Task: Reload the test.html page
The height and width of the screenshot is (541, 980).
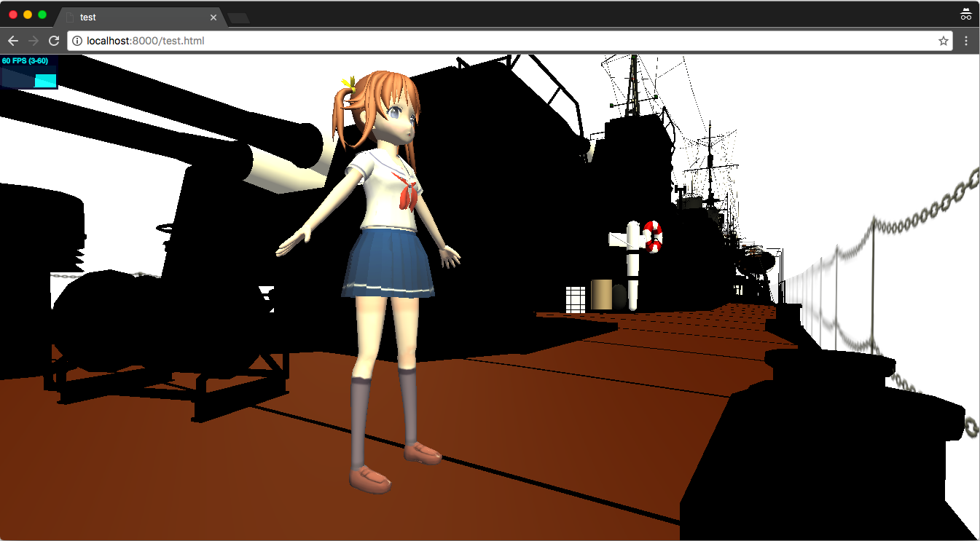Action: 54,41
